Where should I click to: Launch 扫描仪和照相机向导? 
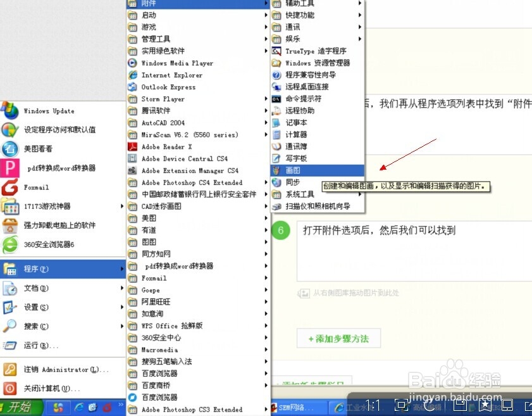pos(318,206)
